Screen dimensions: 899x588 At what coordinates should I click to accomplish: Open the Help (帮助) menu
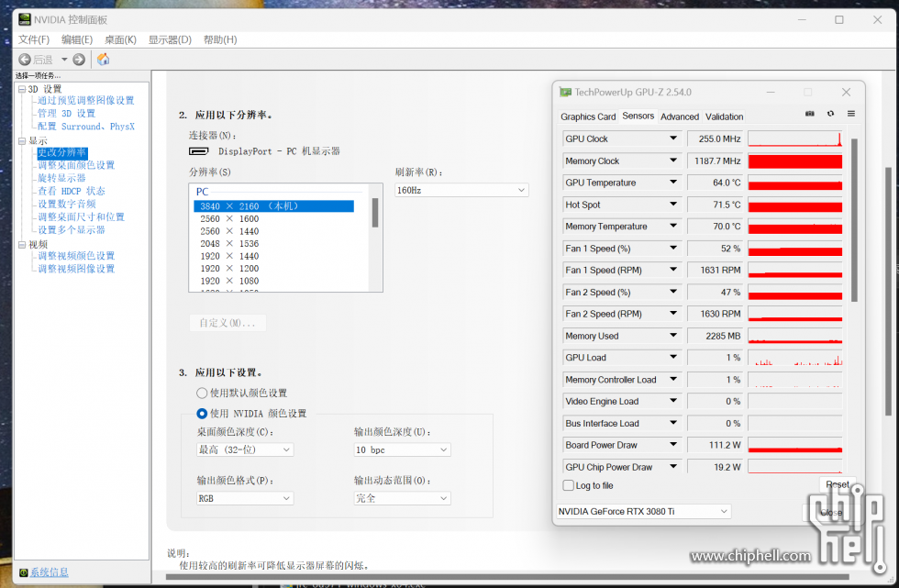(220, 39)
